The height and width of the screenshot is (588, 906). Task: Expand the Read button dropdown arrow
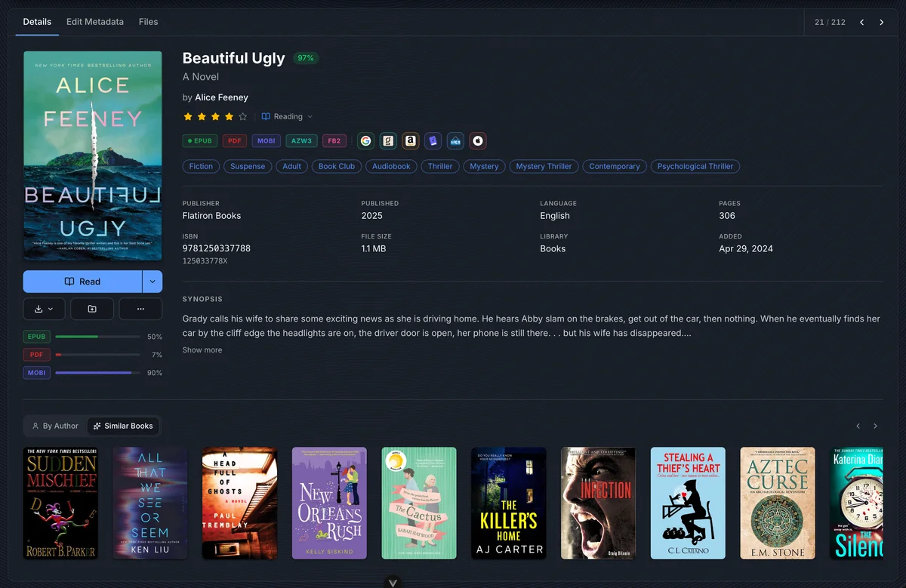tap(152, 282)
